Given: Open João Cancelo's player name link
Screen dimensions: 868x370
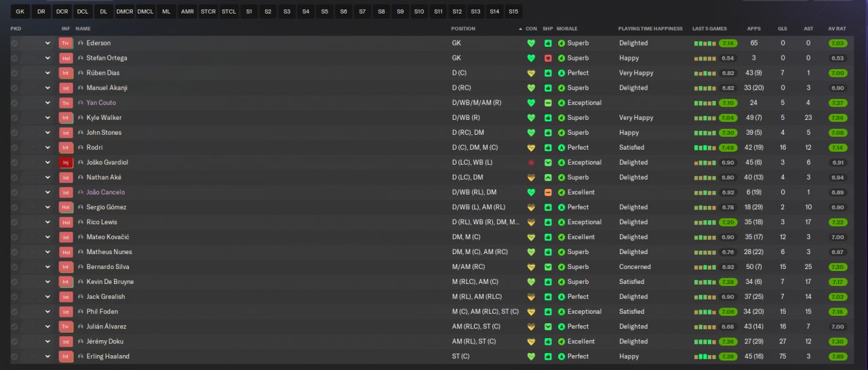Looking at the screenshot, I should (105, 192).
